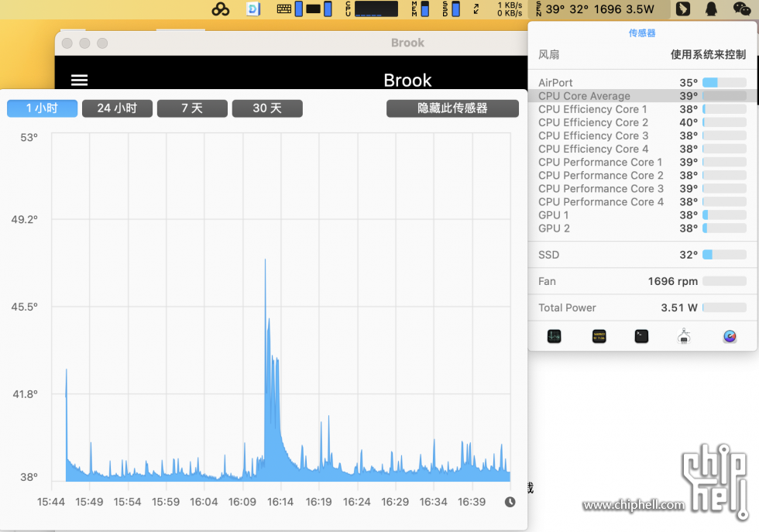Open the iStat Menus app icon
Viewport: 759px width, 532px height.
pos(730,336)
